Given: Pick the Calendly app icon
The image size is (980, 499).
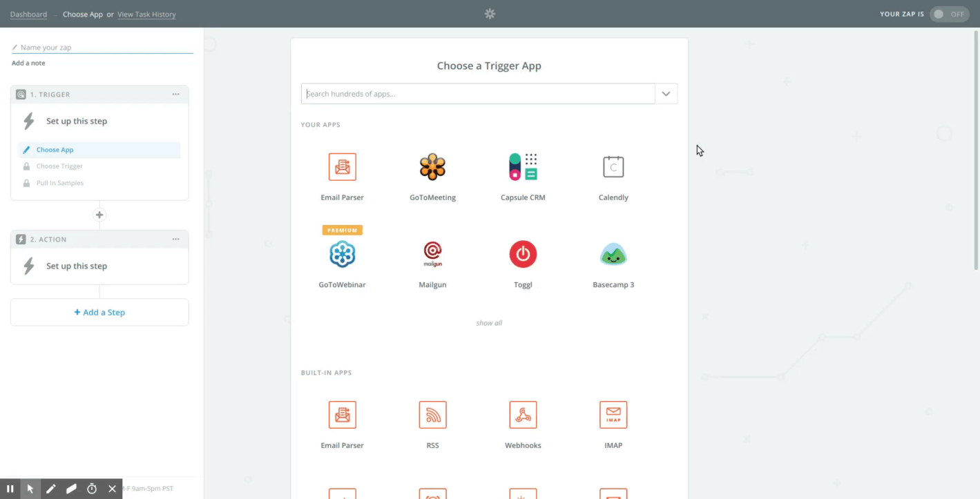Looking at the screenshot, I should 613,167.
